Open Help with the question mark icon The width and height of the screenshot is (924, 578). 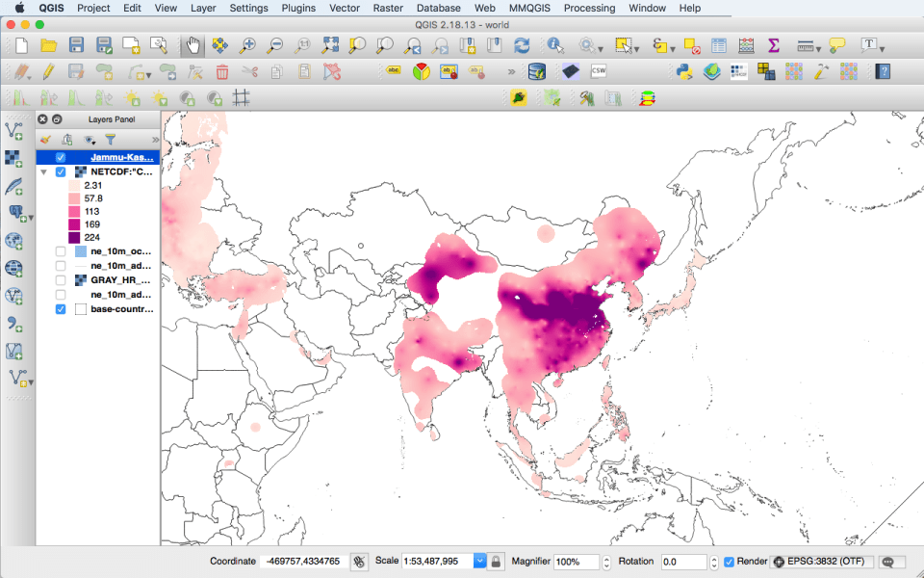pyautogui.click(x=883, y=72)
